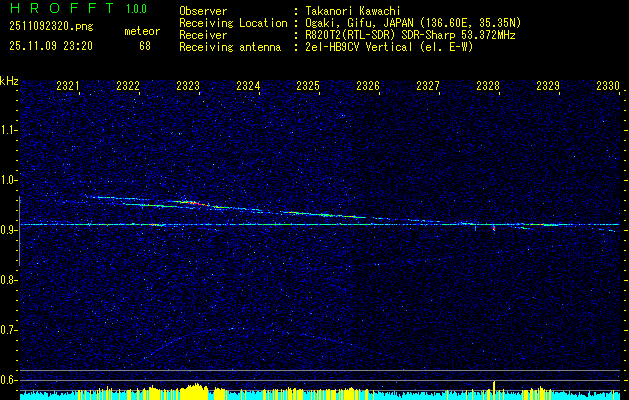Click the 2329 time axis label
This screenshot has height=400, width=629.
click(548, 85)
